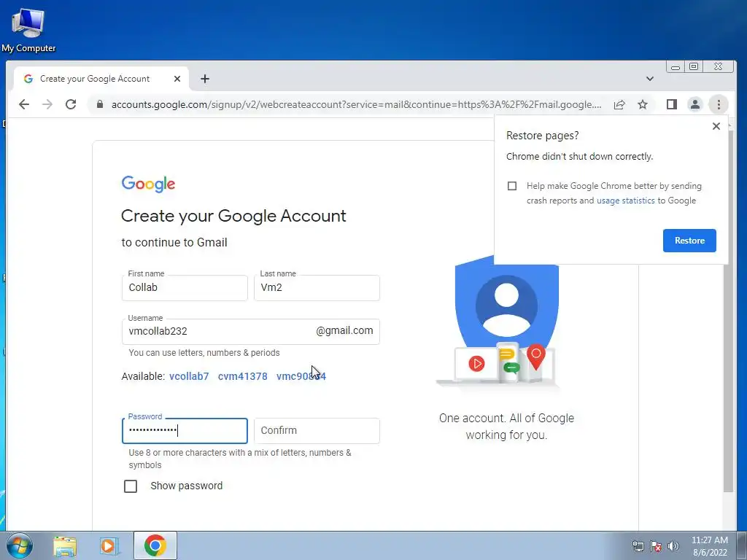
Task: Dismiss the Restore pages popup
Action: 716,126
